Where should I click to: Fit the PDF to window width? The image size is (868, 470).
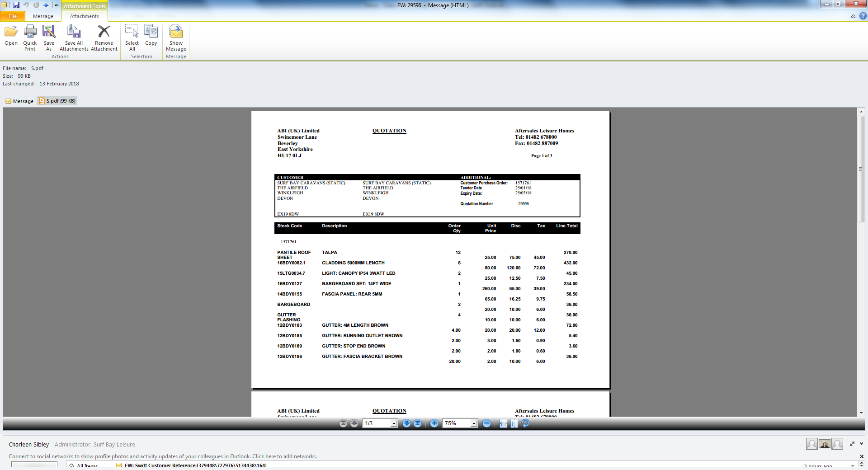coord(503,423)
